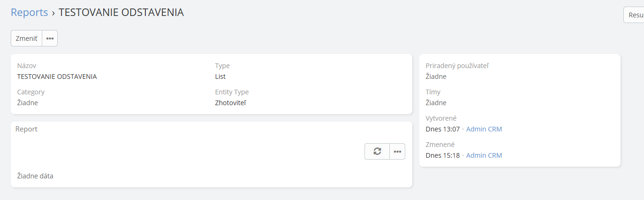Image resolution: width=644 pixels, height=200 pixels.
Task: Open the dropdown next to Zmeniť
Action: 50,38
